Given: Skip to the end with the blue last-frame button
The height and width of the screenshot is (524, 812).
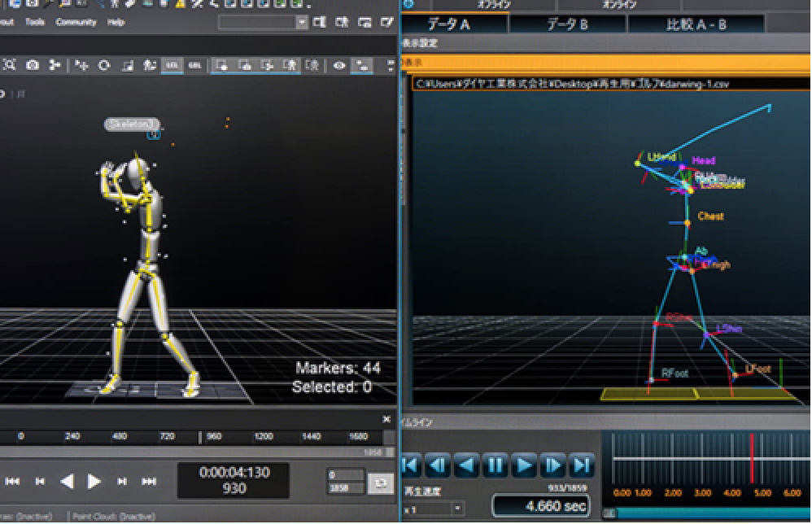Looking at the screenshot, I should pyautogui.click(x=581, y=466).
